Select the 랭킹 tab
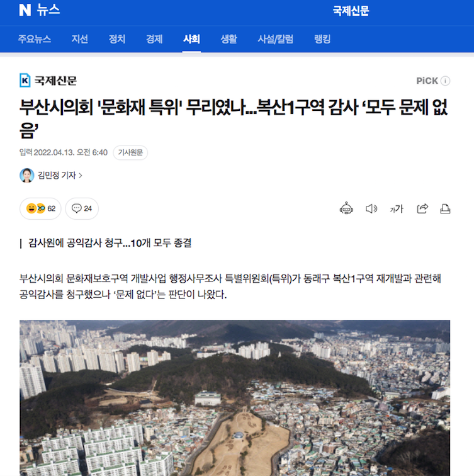The height and width of the screenshot is (476, 474). coord(322,39)
